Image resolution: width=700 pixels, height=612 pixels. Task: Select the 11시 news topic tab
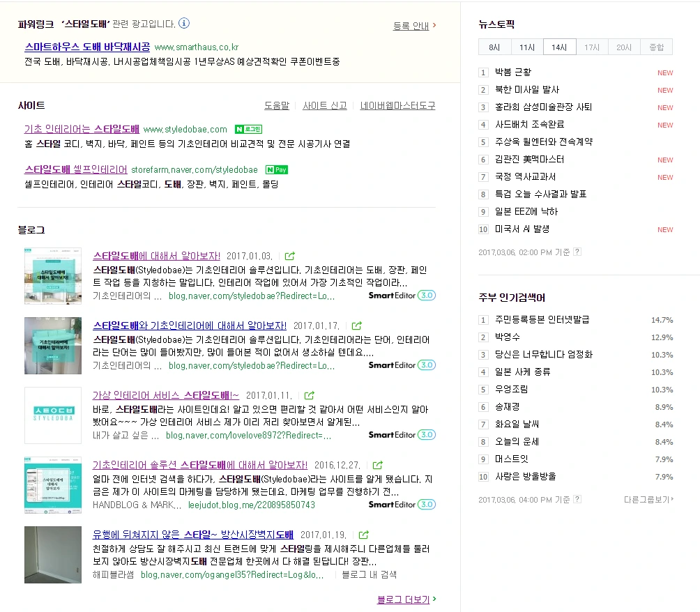click(x=527, y=47)
